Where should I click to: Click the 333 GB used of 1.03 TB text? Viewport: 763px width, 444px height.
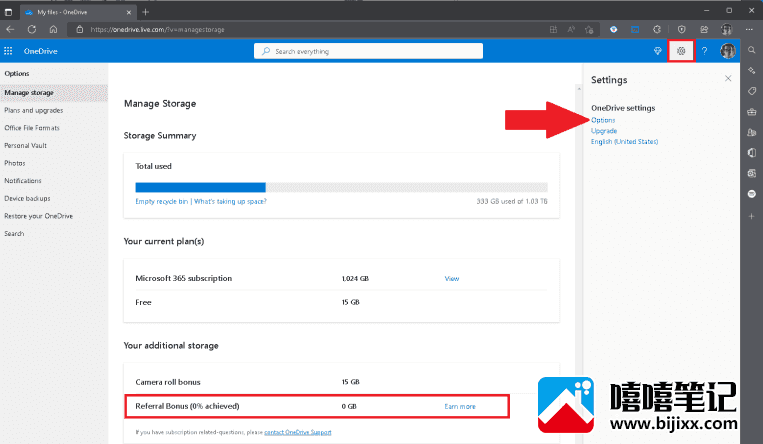[512, 201]
